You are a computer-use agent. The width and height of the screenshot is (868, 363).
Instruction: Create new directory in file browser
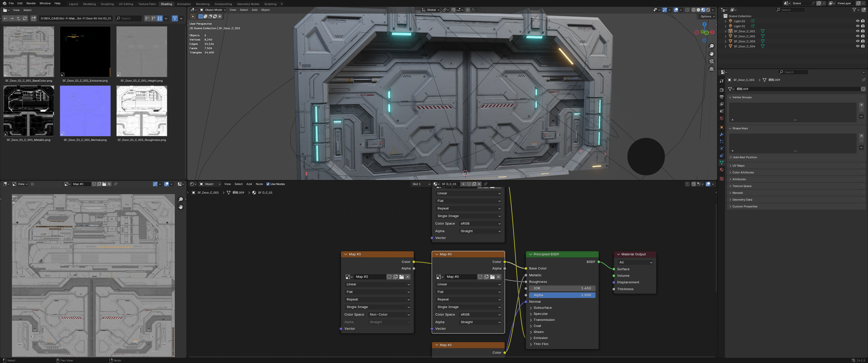pos(33,18)
